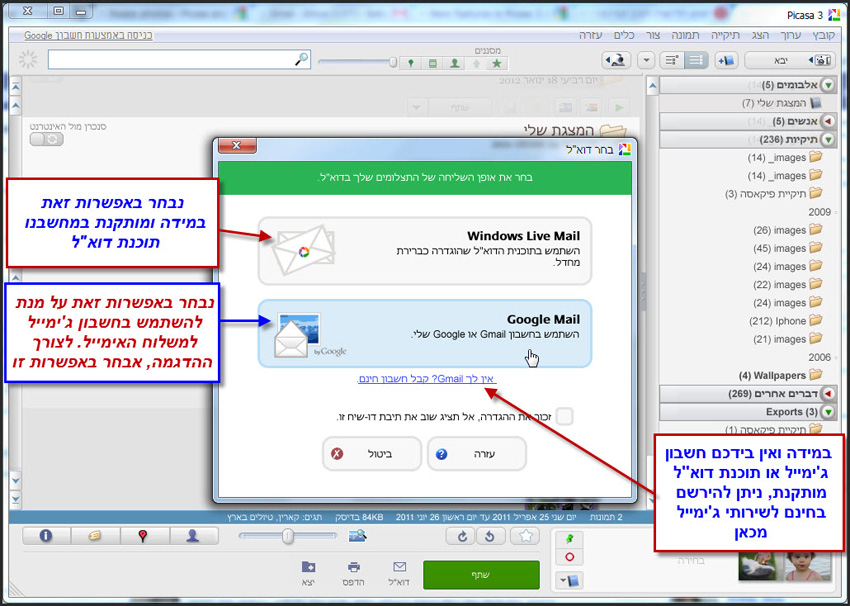This screenshot has height=606, width=850.
Task: Create a new album with the plus icon
Action: pos(725,60)
